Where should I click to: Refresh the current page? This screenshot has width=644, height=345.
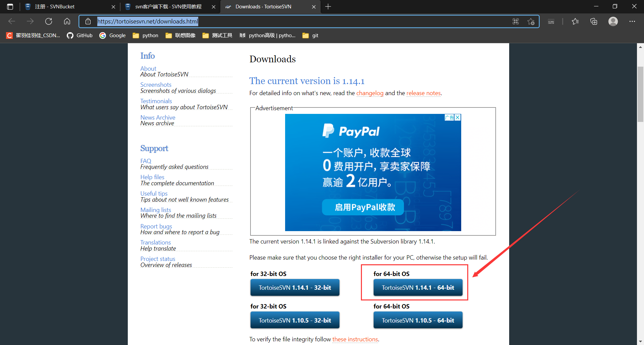49,21
